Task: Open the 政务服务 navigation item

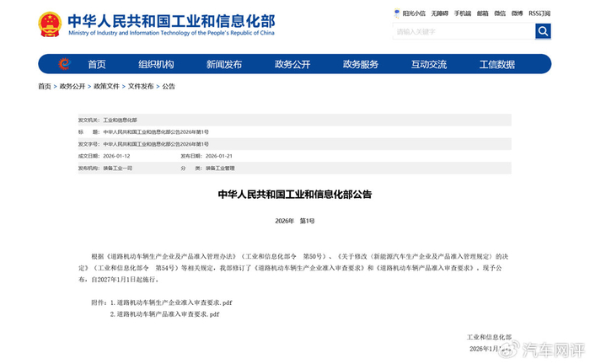Action: tap(361, 64)
